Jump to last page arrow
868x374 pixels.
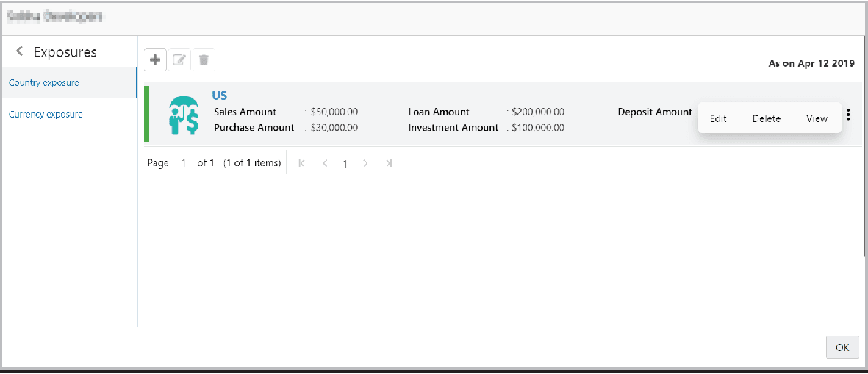click(x=389, y=163)
